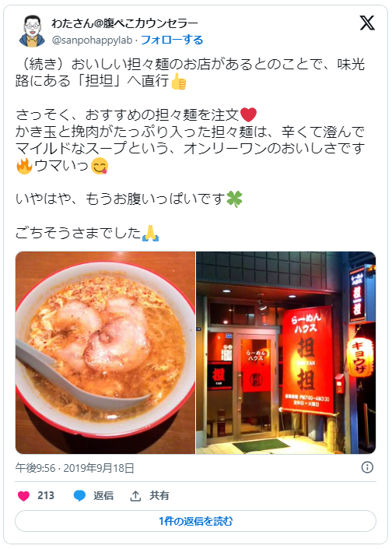Click the red heart emoji in text
Viewport: 392px width, 549px height.
pyautogui.click(x=248, y=114)
